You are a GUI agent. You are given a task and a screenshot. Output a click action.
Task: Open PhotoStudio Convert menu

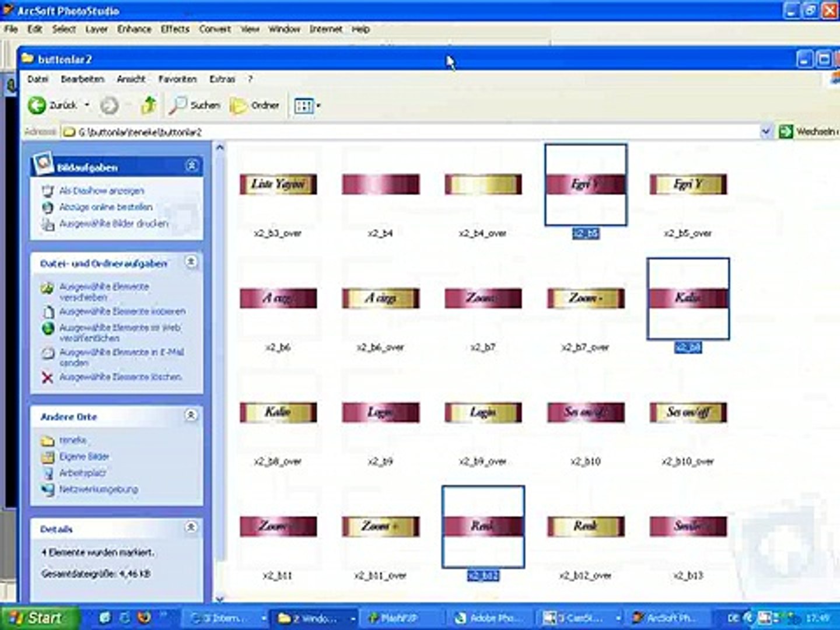coord(215,29)
